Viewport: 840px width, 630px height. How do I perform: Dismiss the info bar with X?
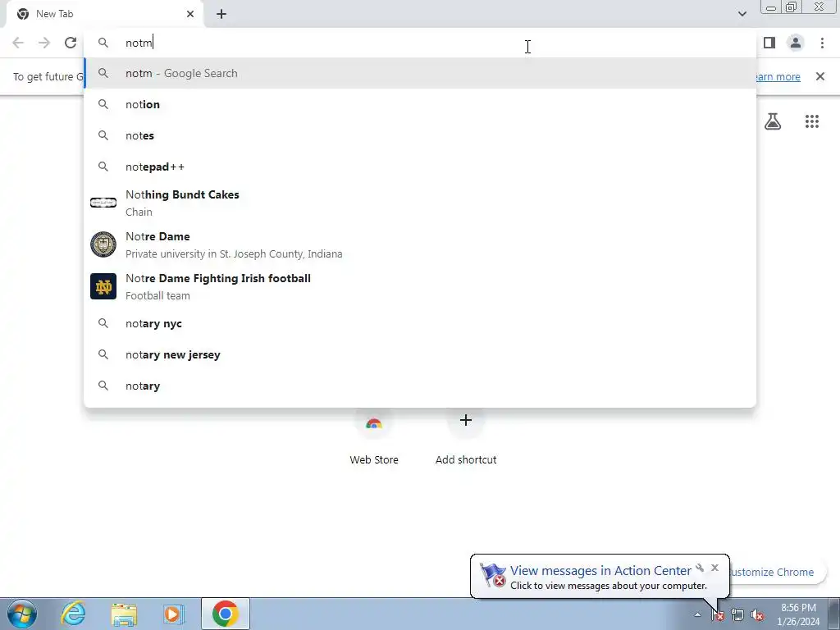pyautogui.click(x=820, y=76)
